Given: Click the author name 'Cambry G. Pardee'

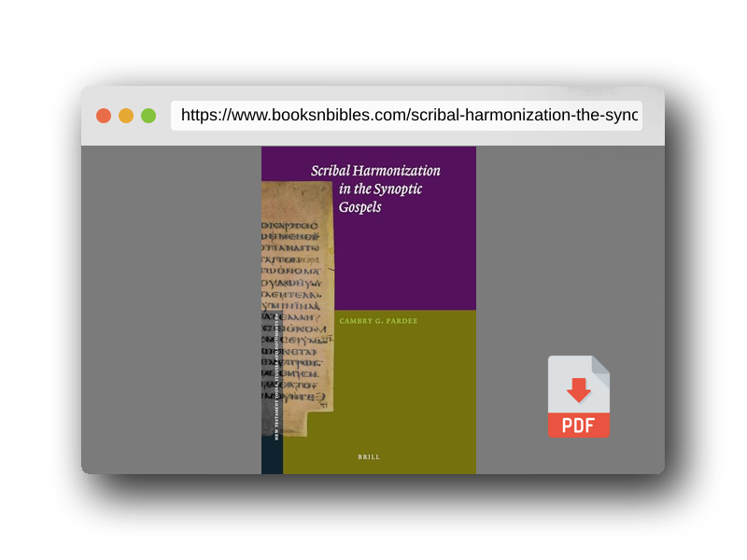Looking at the screenshot, I should pyautogui.click(x=378, y=321).
